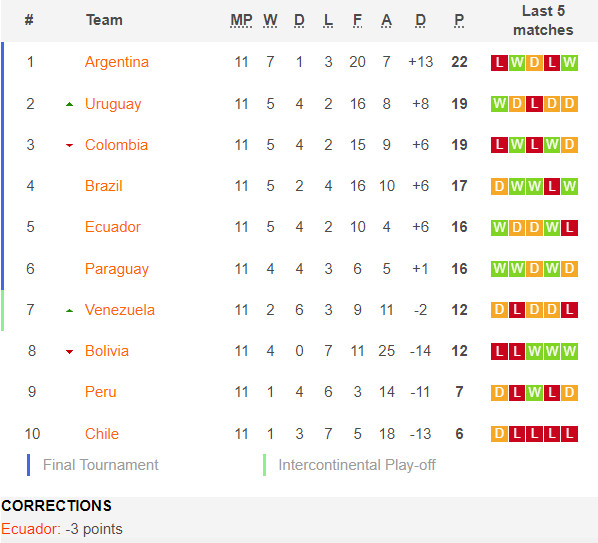Click the green up arrow beside Uruguay
598x543 pixels.
[69, 104]
